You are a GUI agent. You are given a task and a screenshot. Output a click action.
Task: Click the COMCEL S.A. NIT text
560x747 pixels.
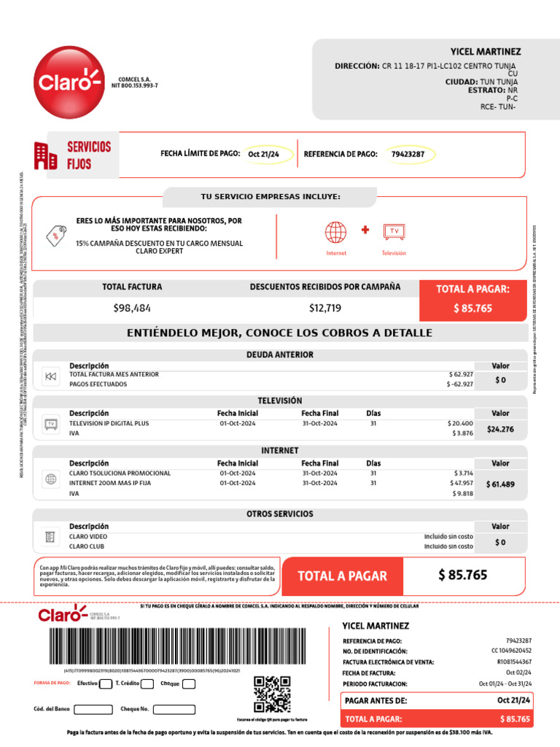tap(135, 82)
